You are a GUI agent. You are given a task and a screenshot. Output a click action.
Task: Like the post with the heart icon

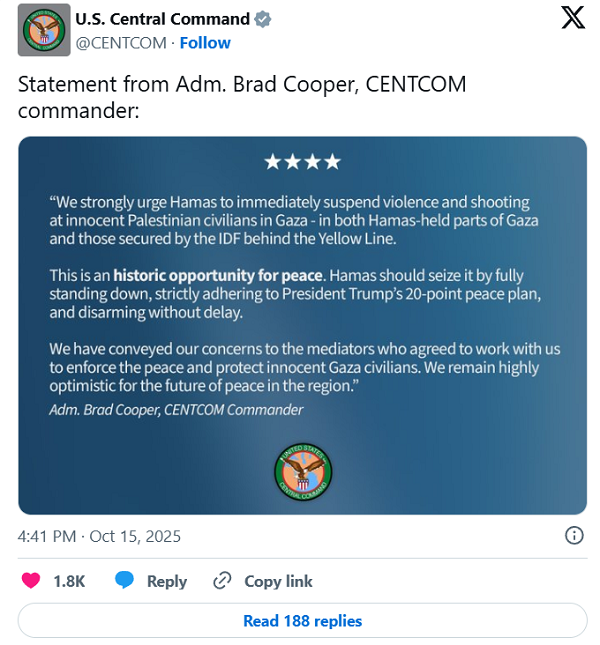click(x=32, y=581)
